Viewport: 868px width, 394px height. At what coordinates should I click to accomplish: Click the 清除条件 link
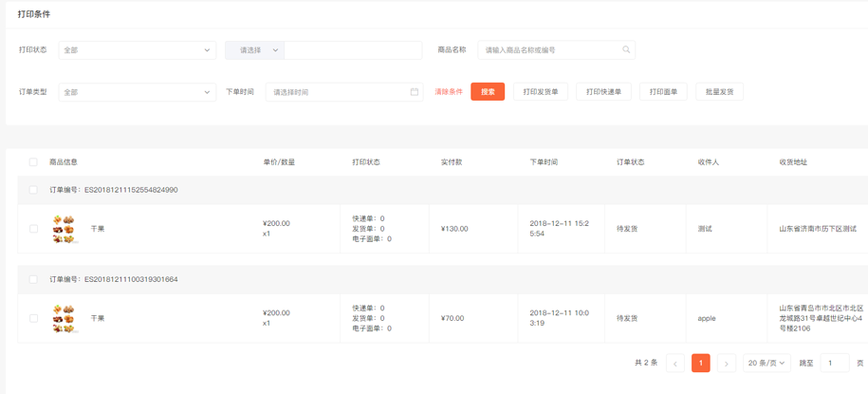449,92
